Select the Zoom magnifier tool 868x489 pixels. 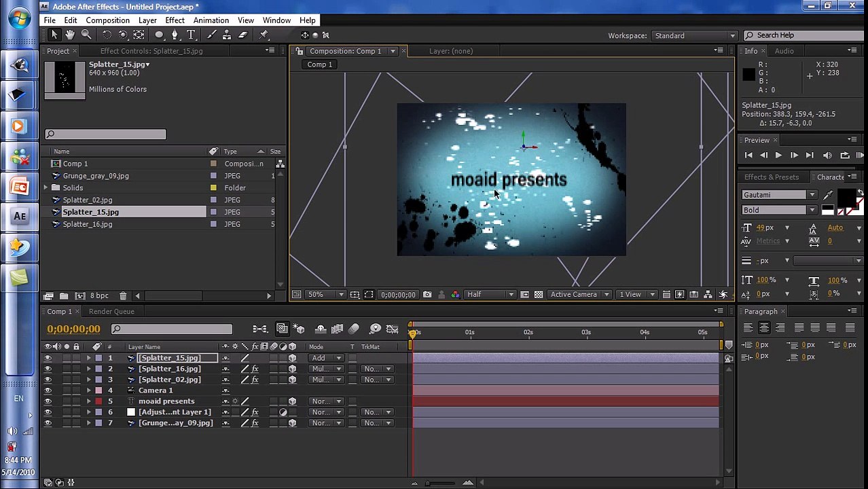[x=86, y=35]
